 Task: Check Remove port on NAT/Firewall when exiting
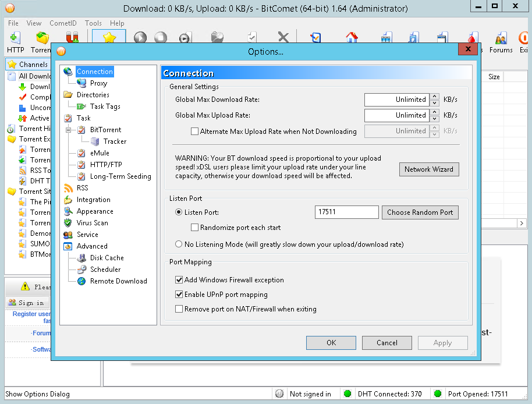tap(179, 309)
